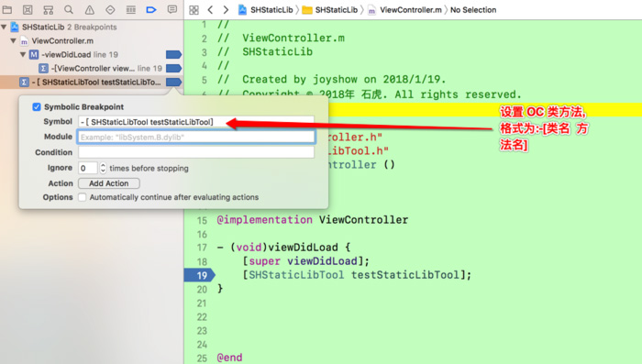Click the Condition text field
Screen dimensions: 642x364
196,152
